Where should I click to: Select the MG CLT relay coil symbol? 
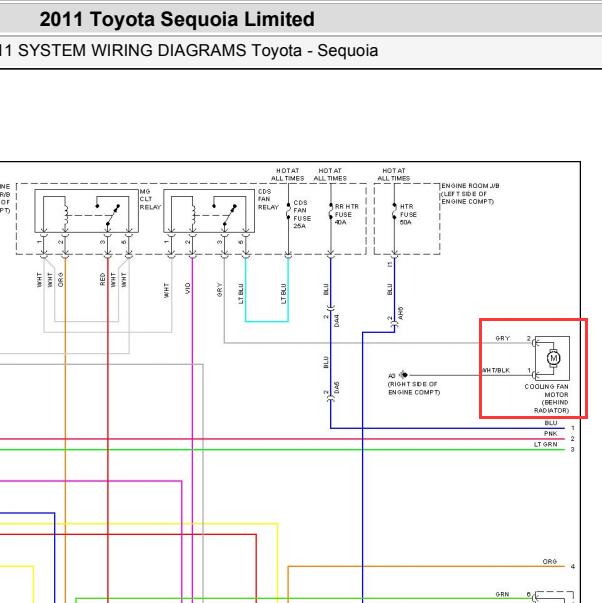point(66,214)
